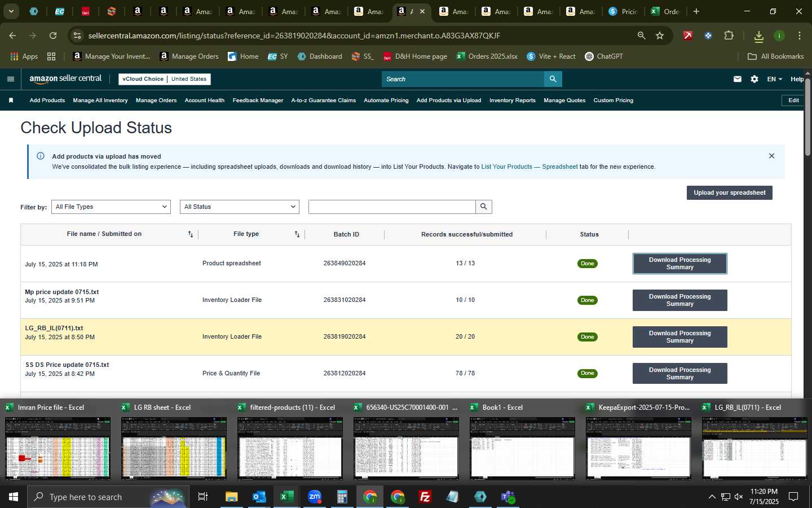This screenshot has width=812, height=508.
Task: Switch to the Pricing browser tab
Action: (x=624, y=11)
